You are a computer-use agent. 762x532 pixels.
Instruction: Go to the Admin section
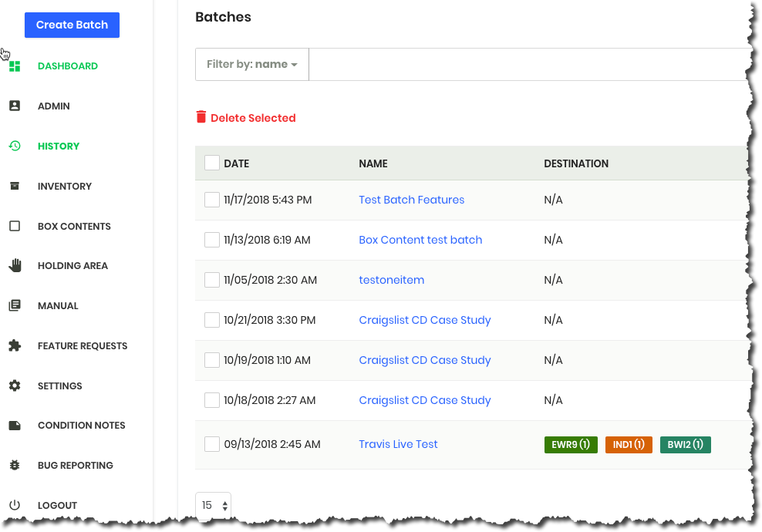[53, 106]
